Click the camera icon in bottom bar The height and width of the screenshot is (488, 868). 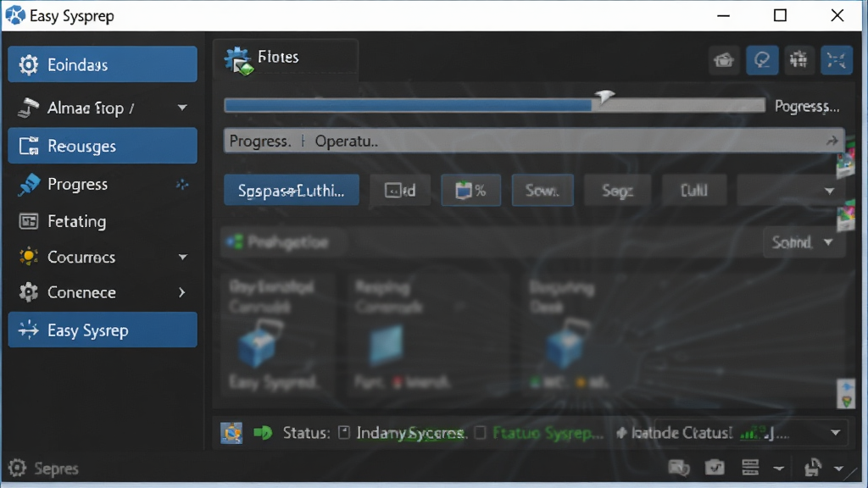(x=715, y=468)
